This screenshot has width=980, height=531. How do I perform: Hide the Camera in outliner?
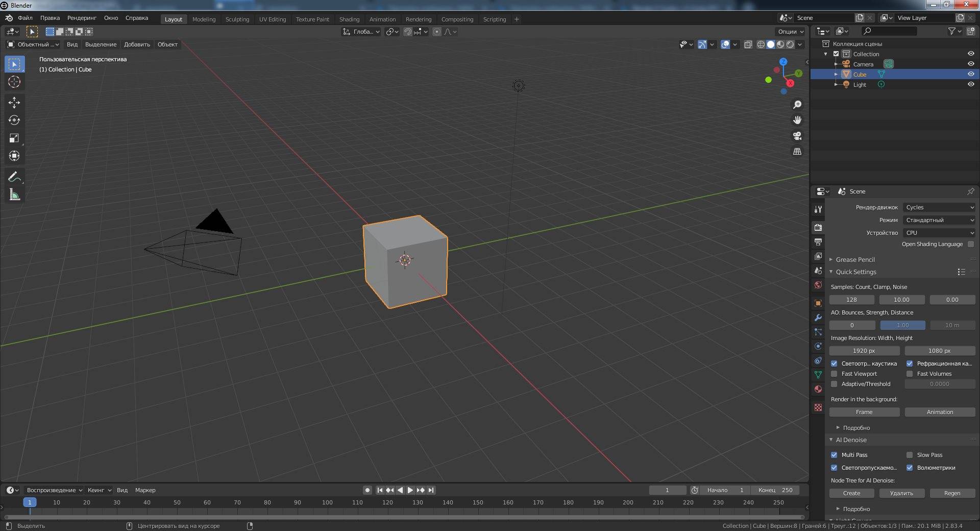(x=970, y=64)
